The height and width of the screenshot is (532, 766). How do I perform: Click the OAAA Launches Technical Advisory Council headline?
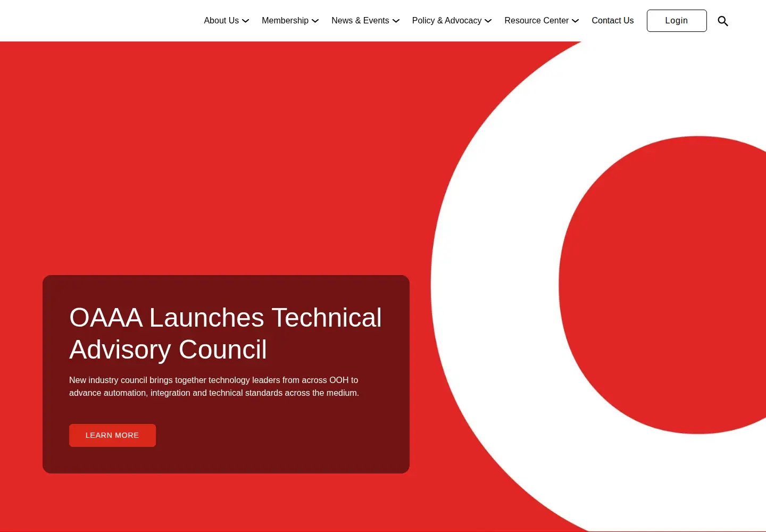tap(226, 334)
